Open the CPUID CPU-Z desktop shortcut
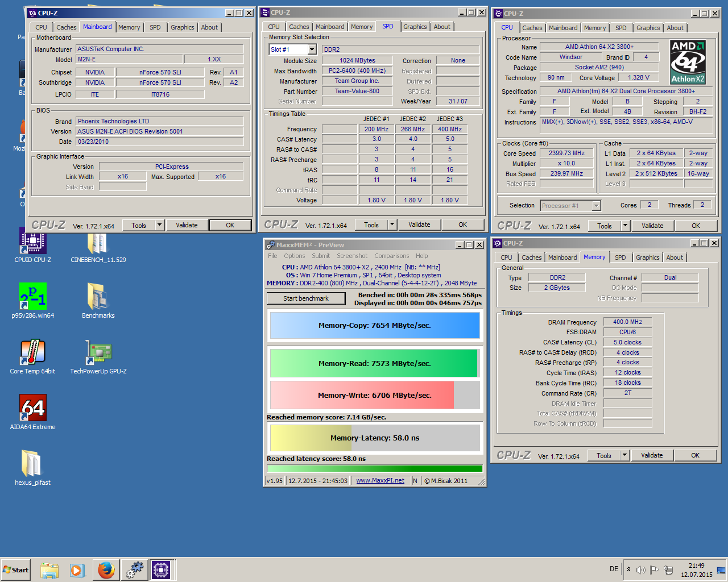 pos(32,246)
